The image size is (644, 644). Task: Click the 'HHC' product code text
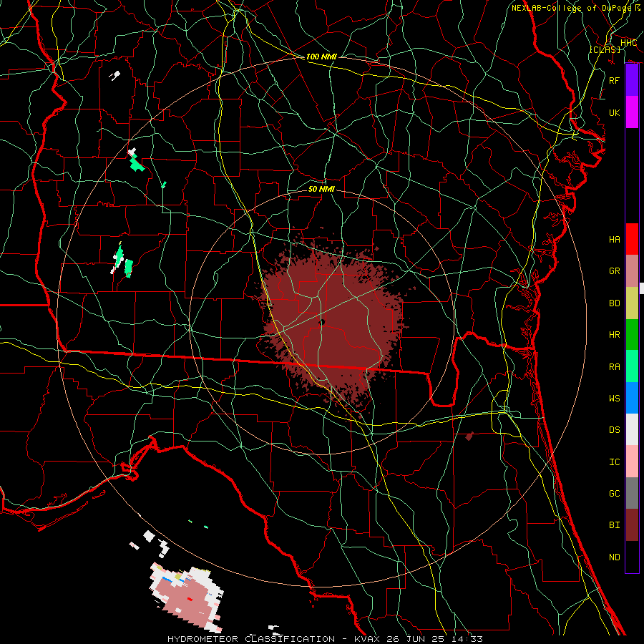click(628, 43)
